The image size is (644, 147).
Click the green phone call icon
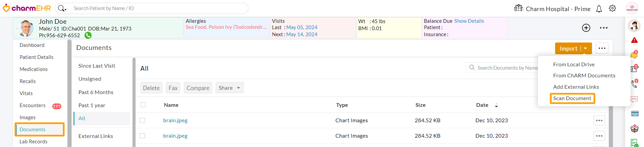(x=88, y=35)
